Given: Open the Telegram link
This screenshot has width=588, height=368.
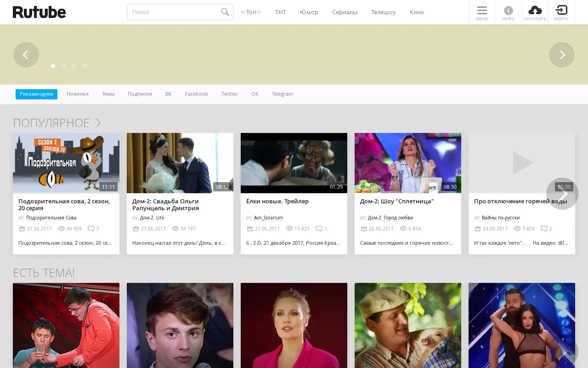Looking at the screenshot, I should tap(283, 94).
